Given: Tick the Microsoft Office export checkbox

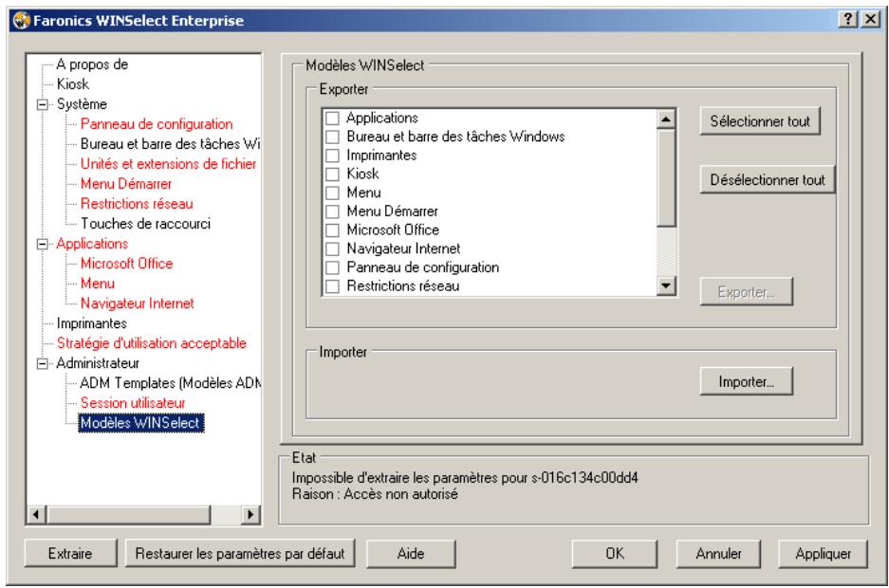Looking at the screenshot, I should [x=333, y=230].
